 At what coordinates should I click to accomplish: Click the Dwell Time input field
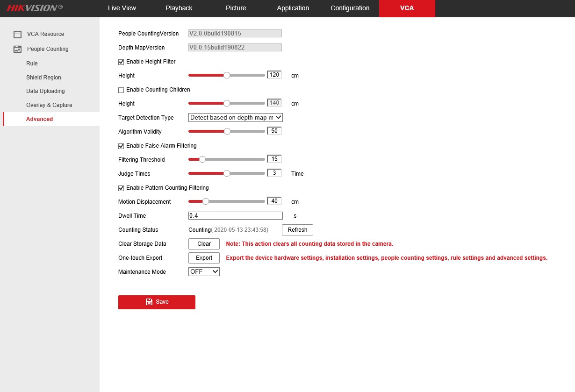click(235, 216)
